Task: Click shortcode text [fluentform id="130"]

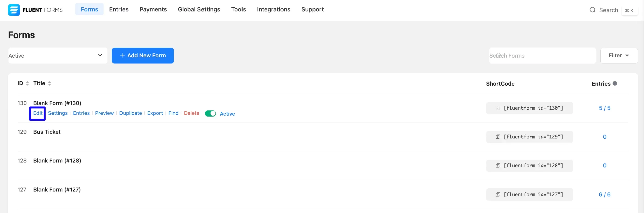Action: click(x=533, y=108)
